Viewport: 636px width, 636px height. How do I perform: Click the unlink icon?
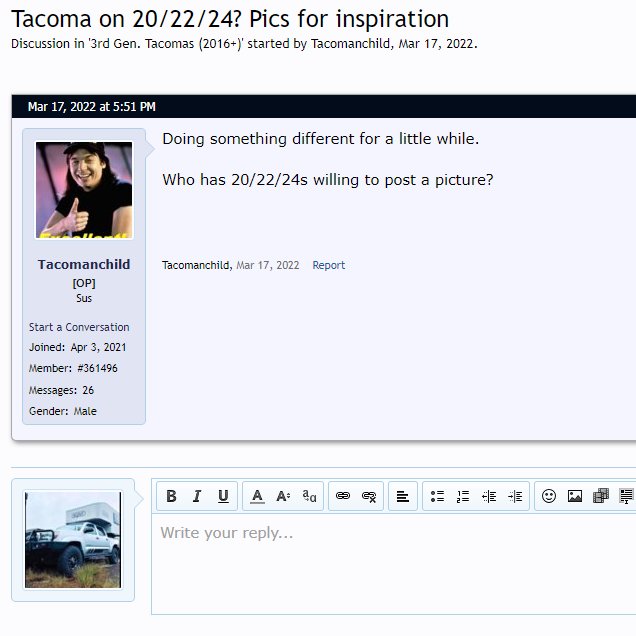[x=369, y=496]
